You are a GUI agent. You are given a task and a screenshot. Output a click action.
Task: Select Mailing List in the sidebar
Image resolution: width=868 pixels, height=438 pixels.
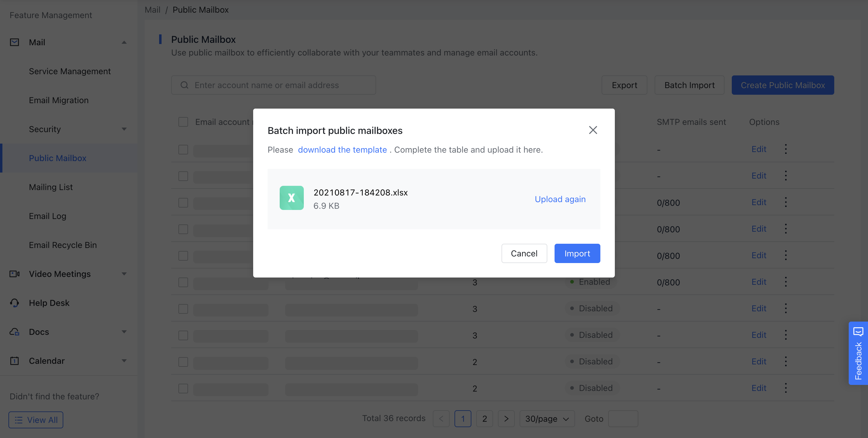(x=51, y=187)
